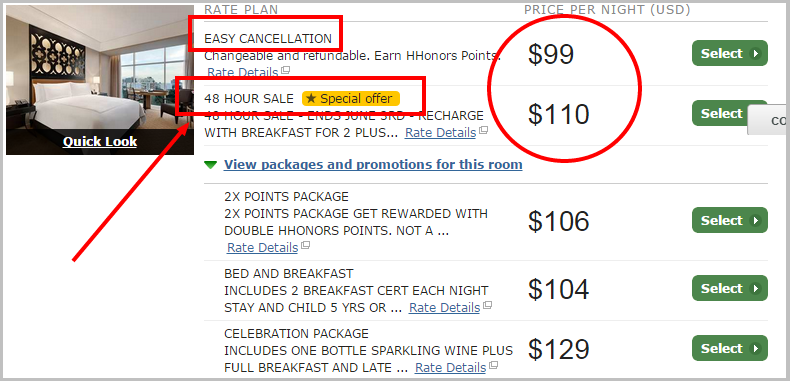790x381 pixels.
Task: Open Rate Details for Bed and Breakfast
Action: coord(444,307)
